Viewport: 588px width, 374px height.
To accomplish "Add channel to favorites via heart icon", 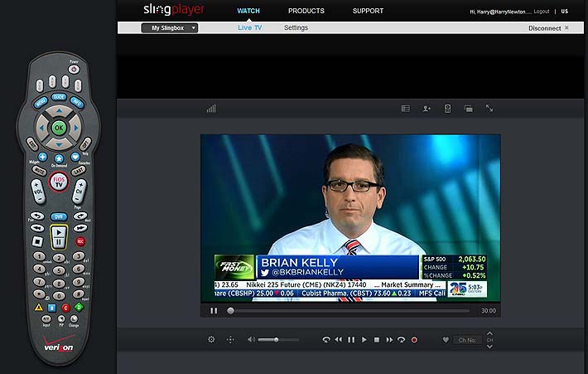I will [x=446, y=340].
